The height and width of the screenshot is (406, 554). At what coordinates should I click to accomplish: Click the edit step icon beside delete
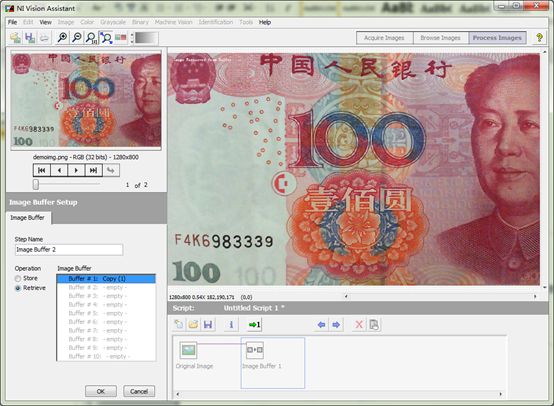click(374, 324)
